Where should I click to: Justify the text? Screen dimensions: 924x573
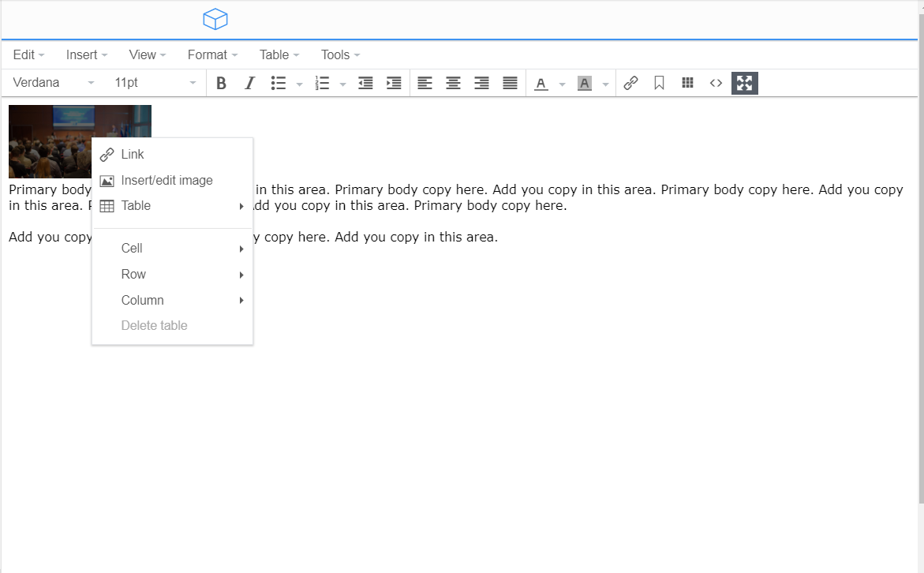pos(510,83)
